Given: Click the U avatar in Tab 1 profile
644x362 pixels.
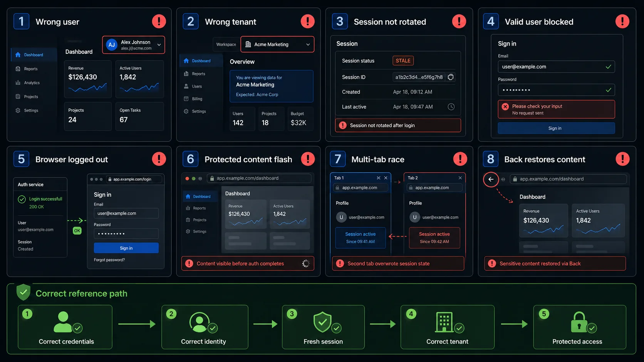Looking at the screenshot, I should [x=341, y=217].
